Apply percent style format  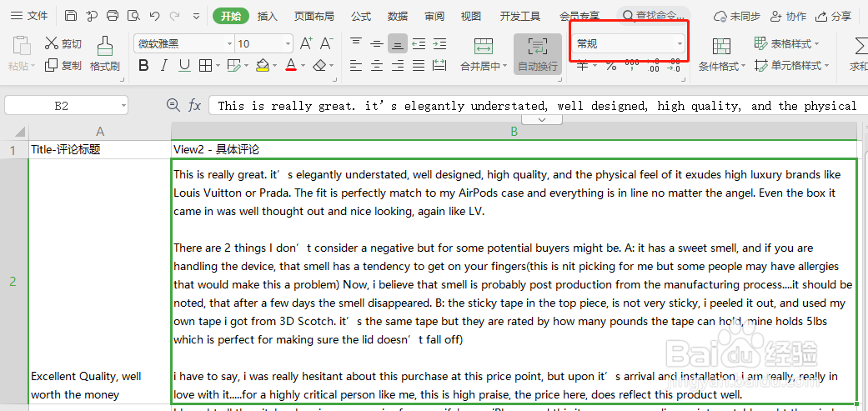click(x=611, y=66)
